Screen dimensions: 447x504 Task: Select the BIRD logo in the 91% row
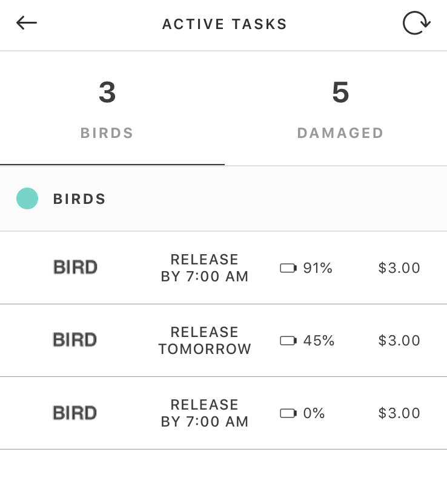coord(76,267)
